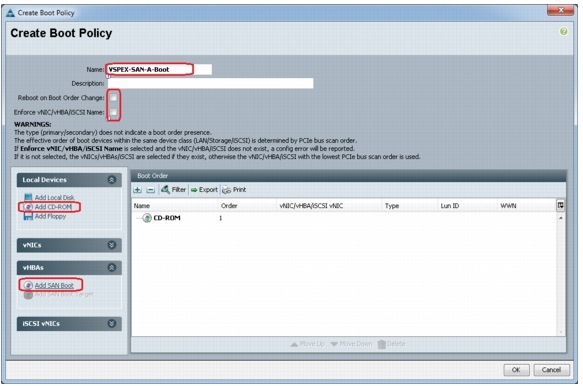Click the vNIC/vHBA/iSCSI vNIC column header

coord(329,206)
